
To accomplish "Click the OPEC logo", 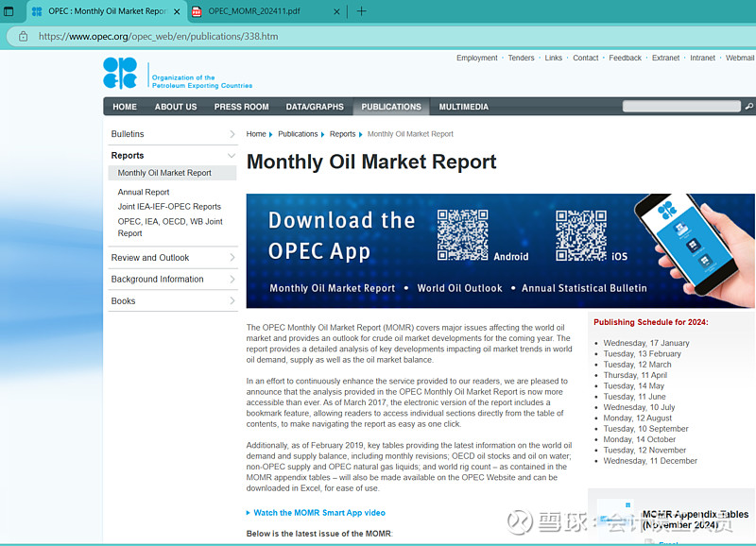I will tap(120, 74).
